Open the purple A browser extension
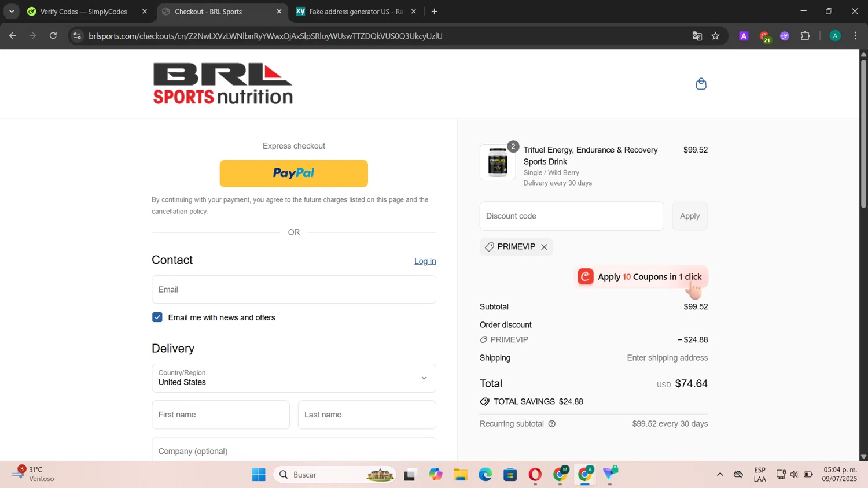Viewport: 868px width, 488px height. tap(744, 36)
